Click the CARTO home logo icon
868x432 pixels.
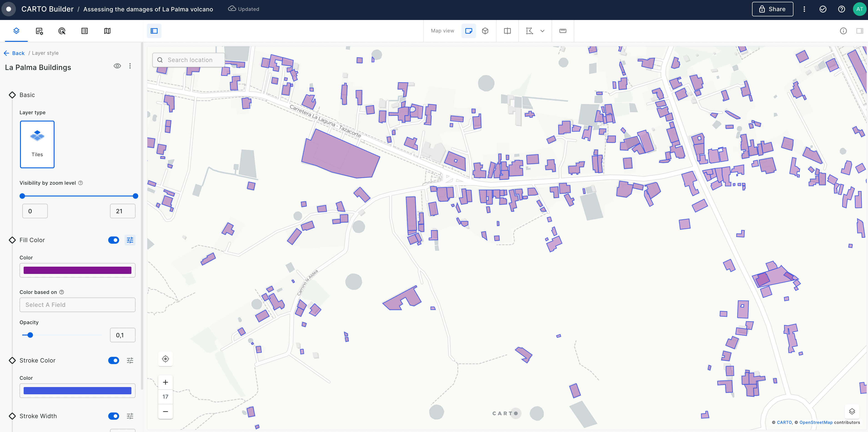click(x=9, y=9)
